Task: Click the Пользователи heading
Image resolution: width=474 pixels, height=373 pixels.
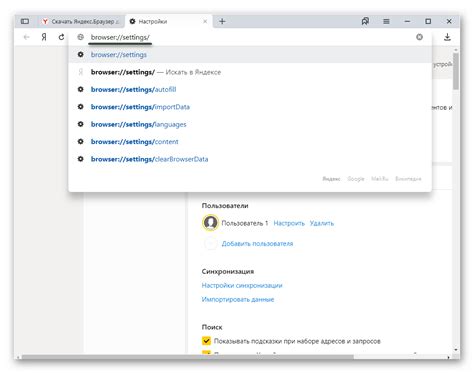Action: (225, 206)
